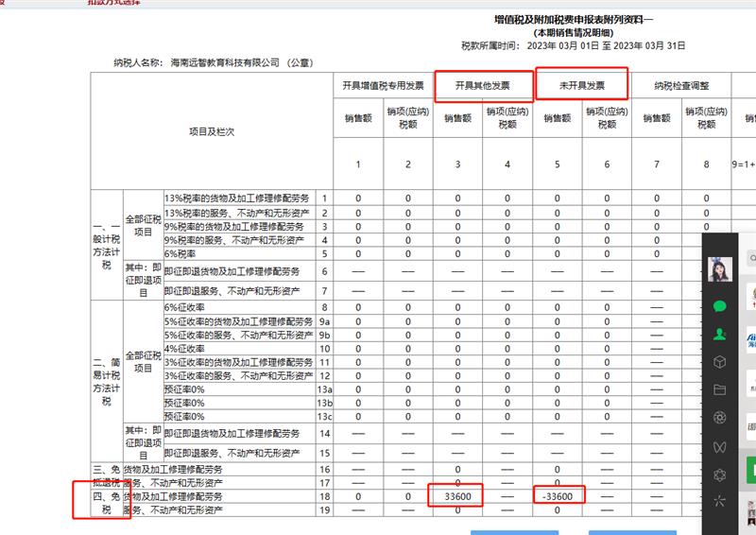The width and height of the screenshot is (756, 535).
Task: Click the left blue button below the table
Action: [x=514, y=532]
